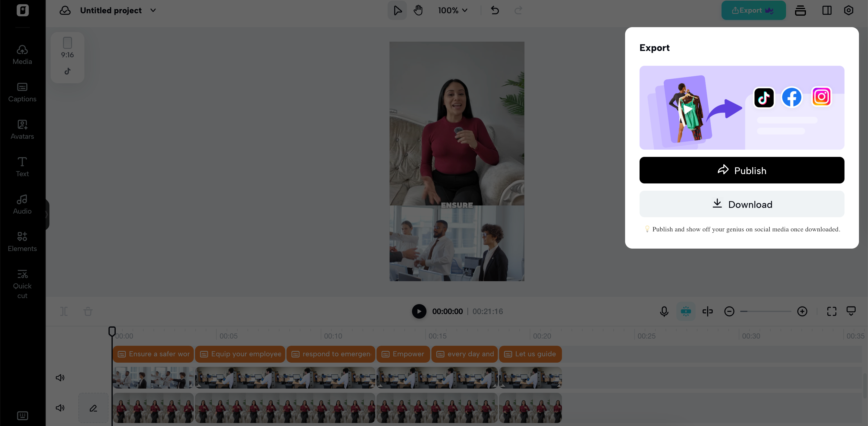
Task: Open the Media panel
Action: point(22,54)
